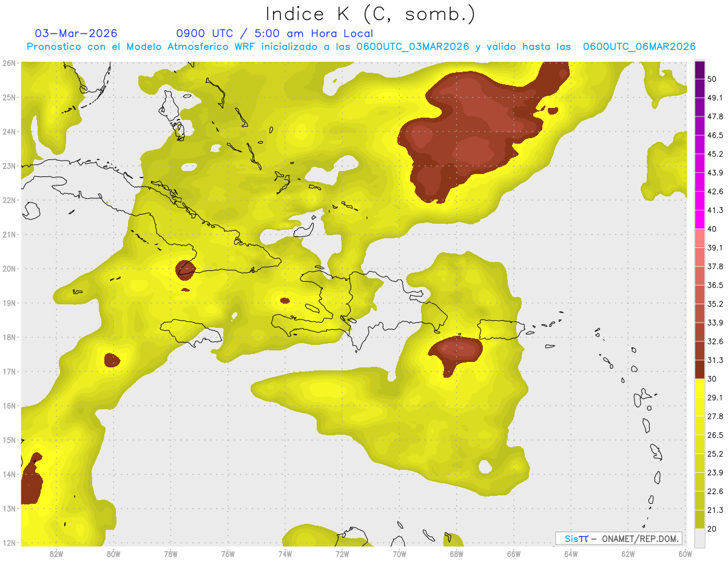Click the colorbar label "26.5"

tap(715, 435)
